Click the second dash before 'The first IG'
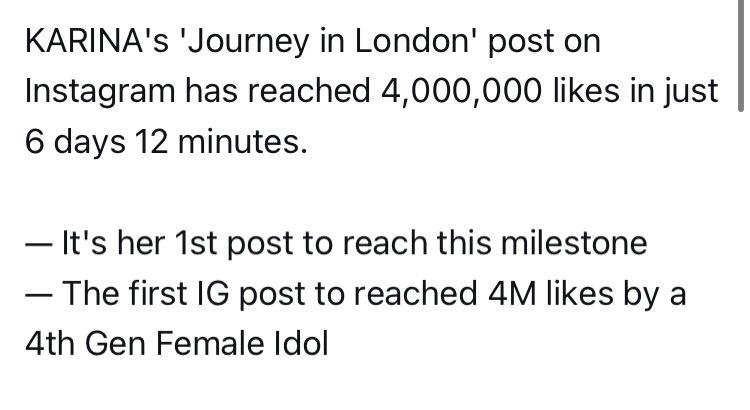 click(38, 295)
